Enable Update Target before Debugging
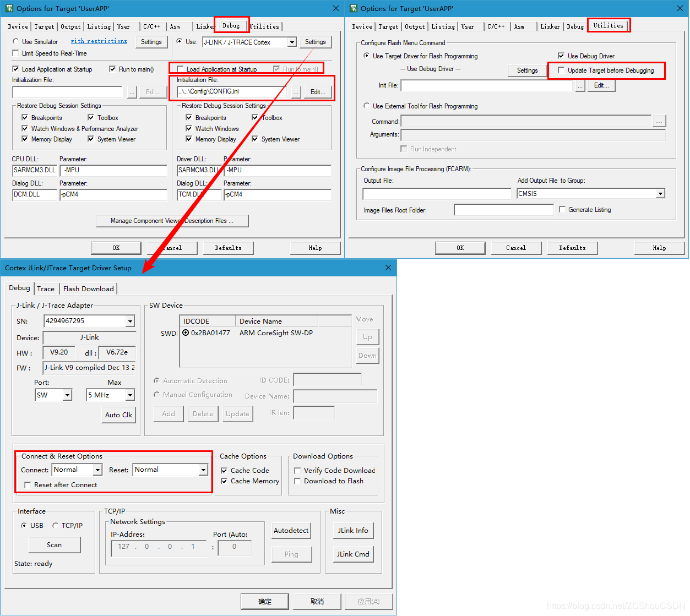690x616 pixels. (x=561, y=70)
